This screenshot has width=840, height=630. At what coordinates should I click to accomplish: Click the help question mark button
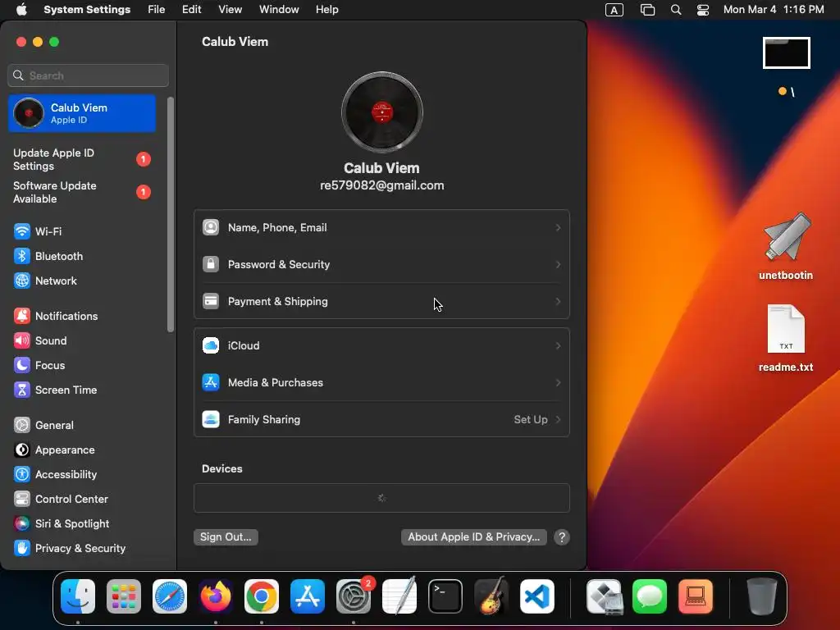point(561,537)
